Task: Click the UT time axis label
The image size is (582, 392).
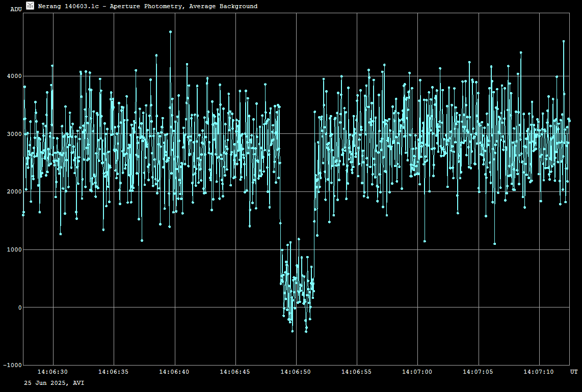Action: pyautogui.click(x=574, y=372)
